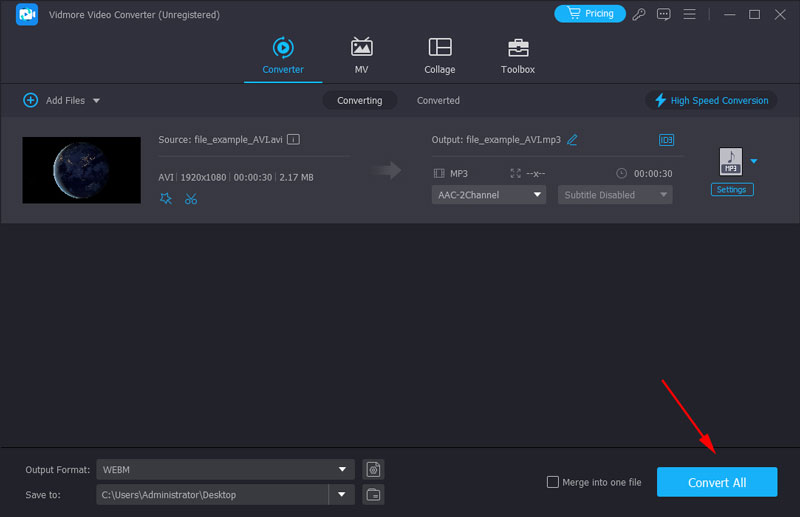The height and width of the screenshot is (517, 800).
Task: Expand the Add Files dropdown arrow
Action: [x=97, y=101]
